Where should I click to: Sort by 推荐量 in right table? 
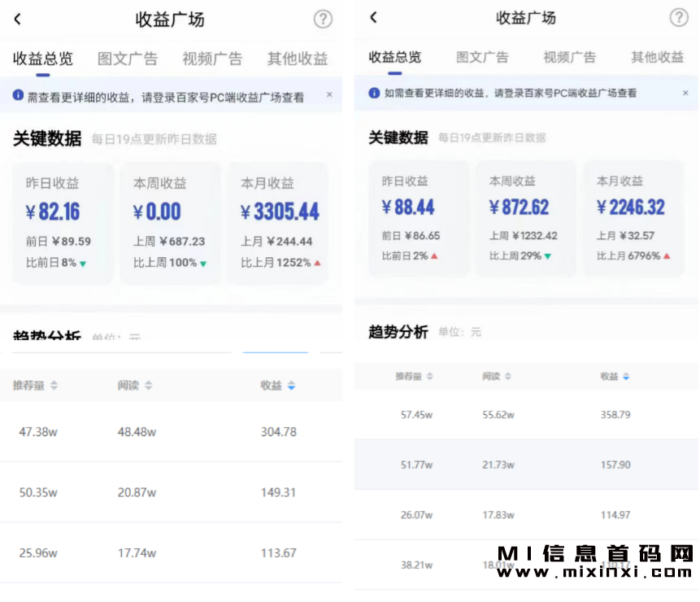point(415,377)
